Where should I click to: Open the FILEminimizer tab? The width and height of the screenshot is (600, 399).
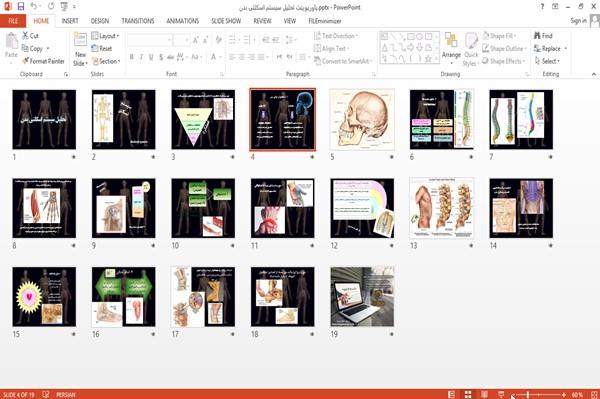(x=324, y=21)
